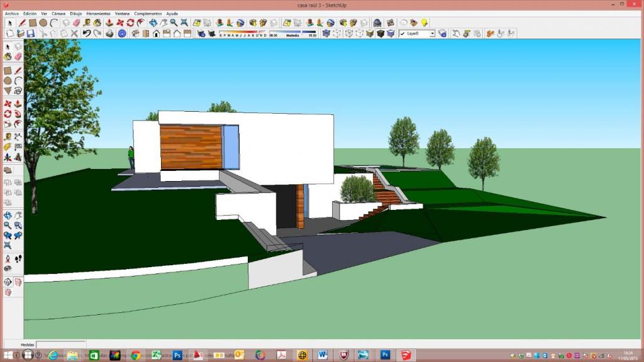Activate the Orbit camera tool
The width and height of the screenshot is (644, 362).
(x=153, y=23)
